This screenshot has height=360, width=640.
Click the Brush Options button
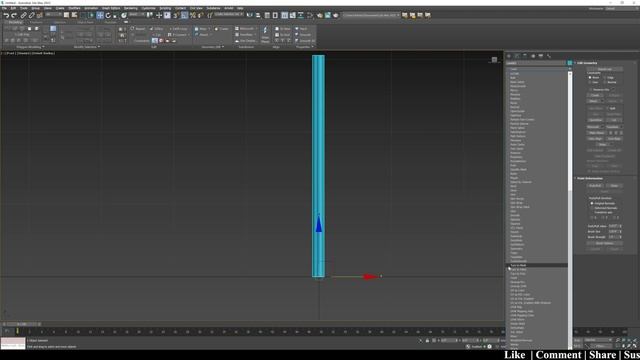pos(605,243)
